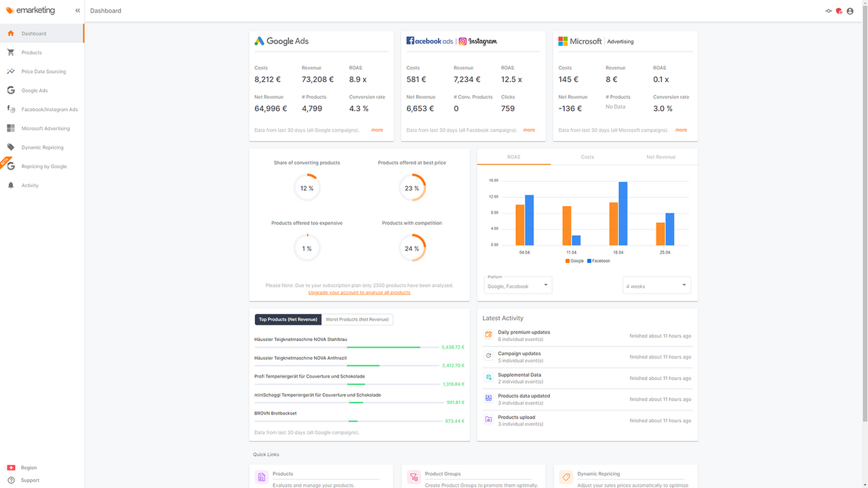Viewport: 868px width, 488px height.
Task: Click 'more' on the Google Ads card
Action: (377, 129)
